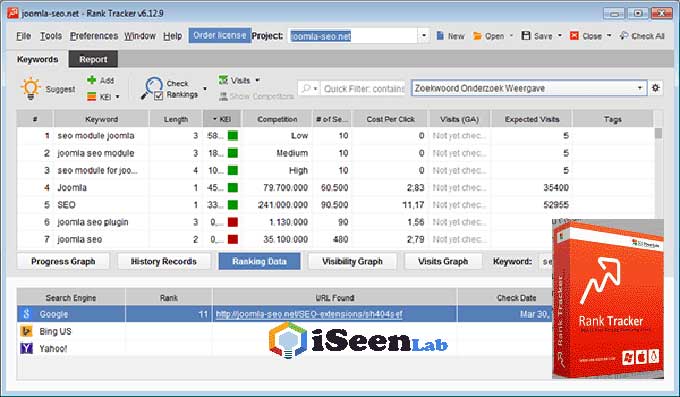Select the Ranking Data button
This screenshot has height=397, width=680.
[259, 261]
